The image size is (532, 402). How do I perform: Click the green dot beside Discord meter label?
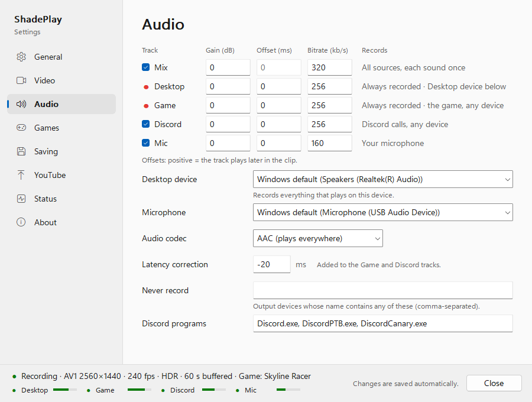click(163, 390)
